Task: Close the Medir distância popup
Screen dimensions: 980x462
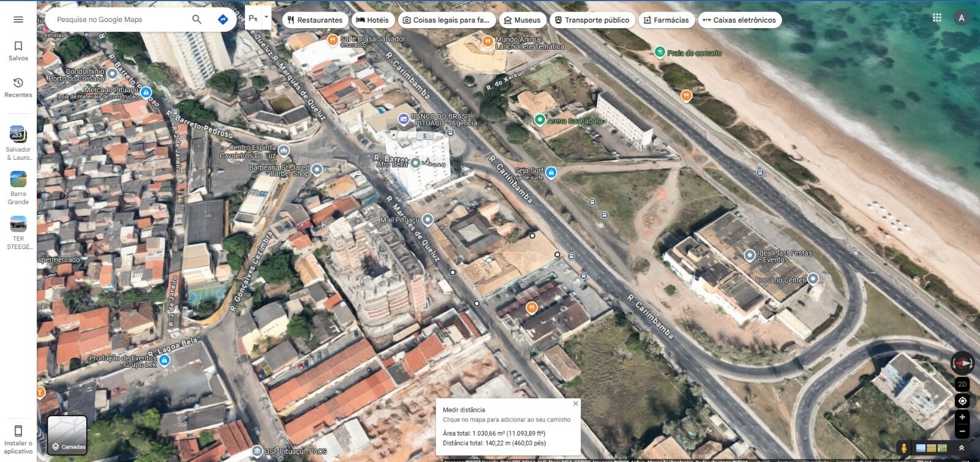Action: 575,403
